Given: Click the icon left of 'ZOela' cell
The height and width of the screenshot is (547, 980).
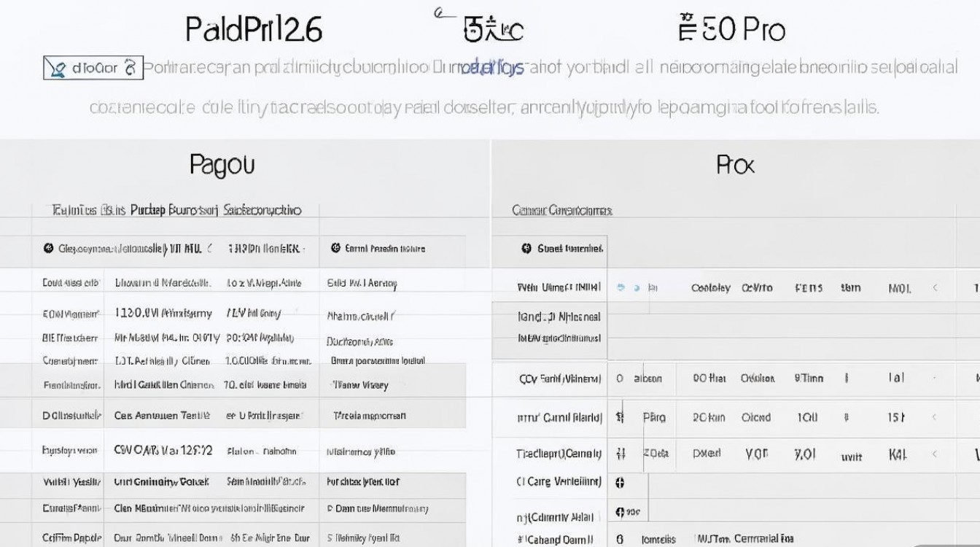Looking at the screenshot, I should pos(621,454).
